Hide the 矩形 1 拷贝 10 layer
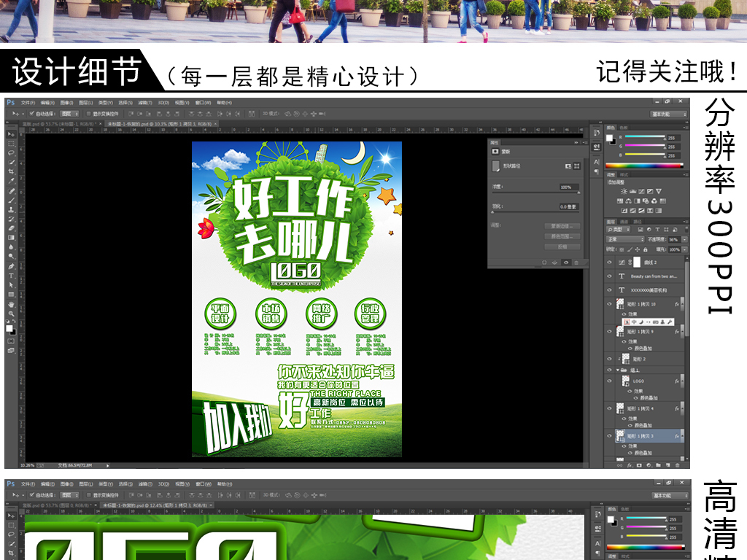 609,304
